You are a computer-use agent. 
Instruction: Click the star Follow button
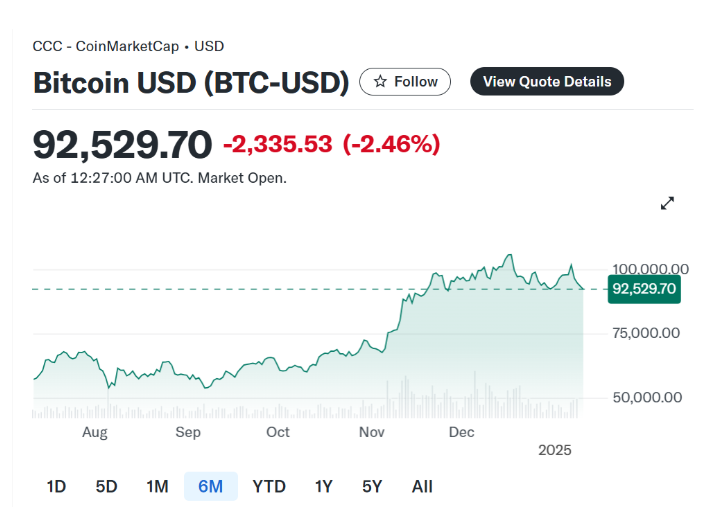tap(405, 82)
